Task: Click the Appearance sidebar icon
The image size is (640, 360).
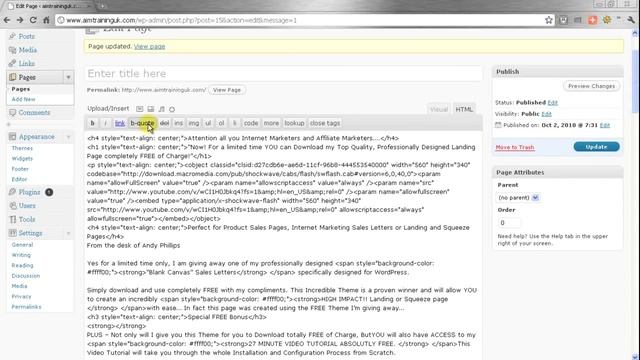Action: click(x=12, y=136)
